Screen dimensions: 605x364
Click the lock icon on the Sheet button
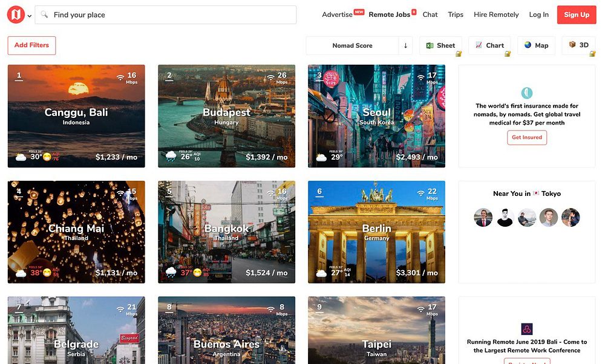[459, 54]
